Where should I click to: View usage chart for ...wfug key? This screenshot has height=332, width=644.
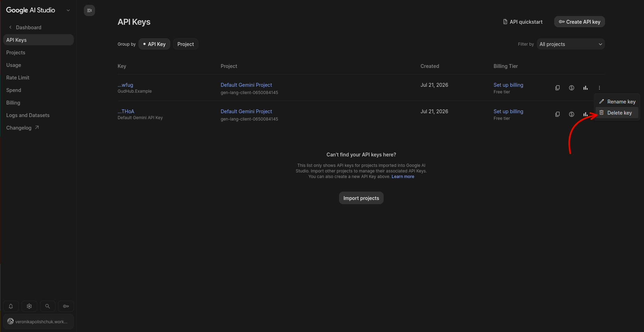(585, 88)
